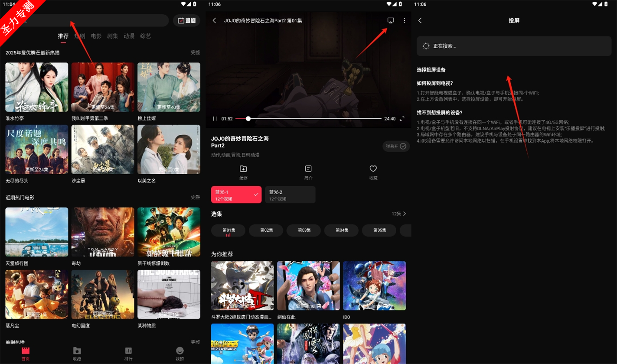Play episode 第04集
The image size is (617, 364).
(341, 231)
